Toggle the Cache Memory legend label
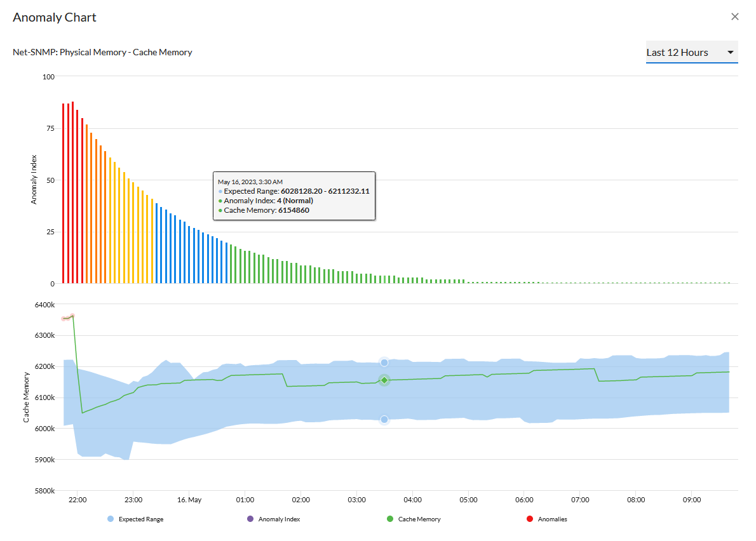 click(x=419, y=519)
